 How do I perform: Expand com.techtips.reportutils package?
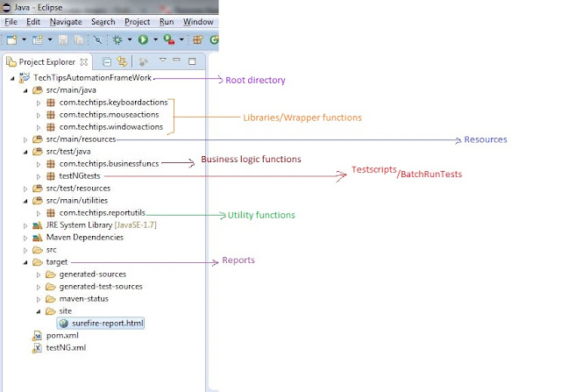point(39,213)
